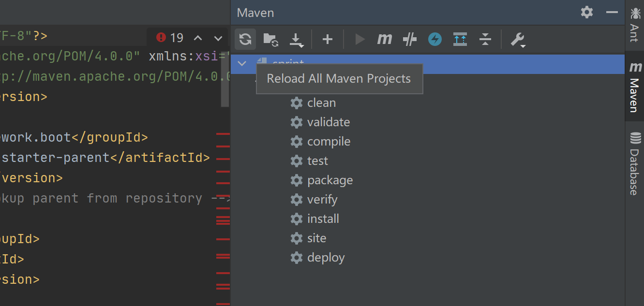644x306 pixels.
Task: Toggle Skip Tests Mode lightning icon
Action: (435, 39)
